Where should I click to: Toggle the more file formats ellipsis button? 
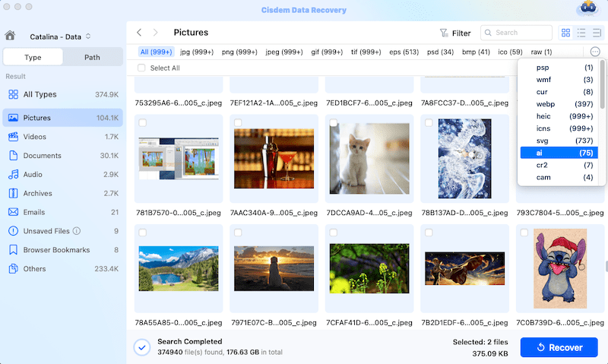tap(595, 52)
